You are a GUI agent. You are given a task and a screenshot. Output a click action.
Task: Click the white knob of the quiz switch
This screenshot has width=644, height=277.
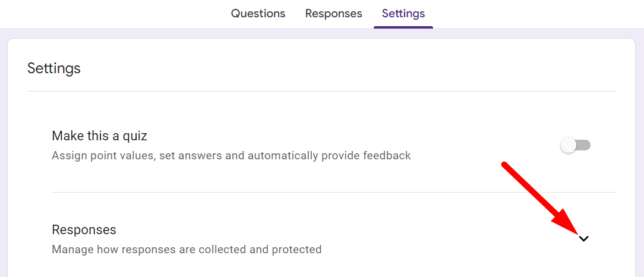click(569, 145)
